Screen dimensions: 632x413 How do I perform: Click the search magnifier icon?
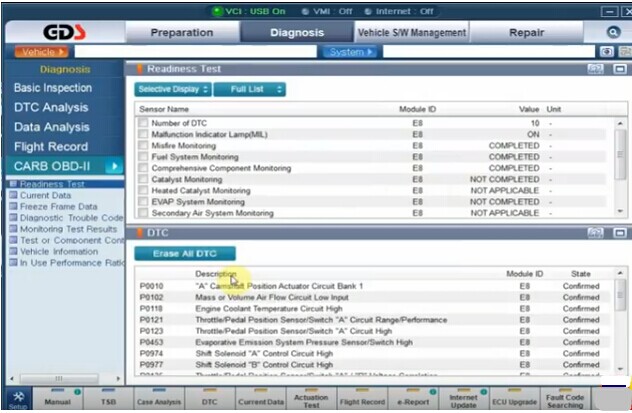pyautogui.click(x=613, y=32)
